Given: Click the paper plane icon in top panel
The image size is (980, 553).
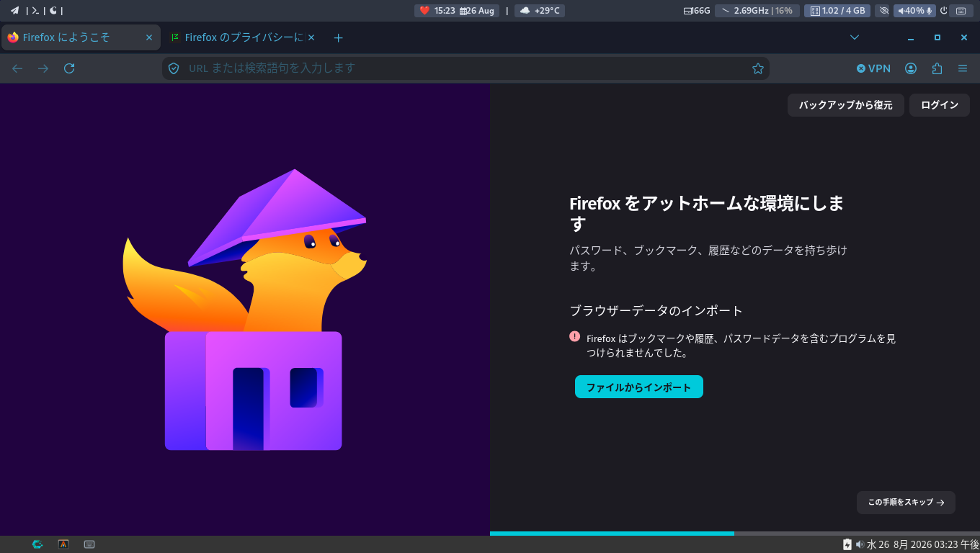Looking at the screenshot, I should (14, 11).
